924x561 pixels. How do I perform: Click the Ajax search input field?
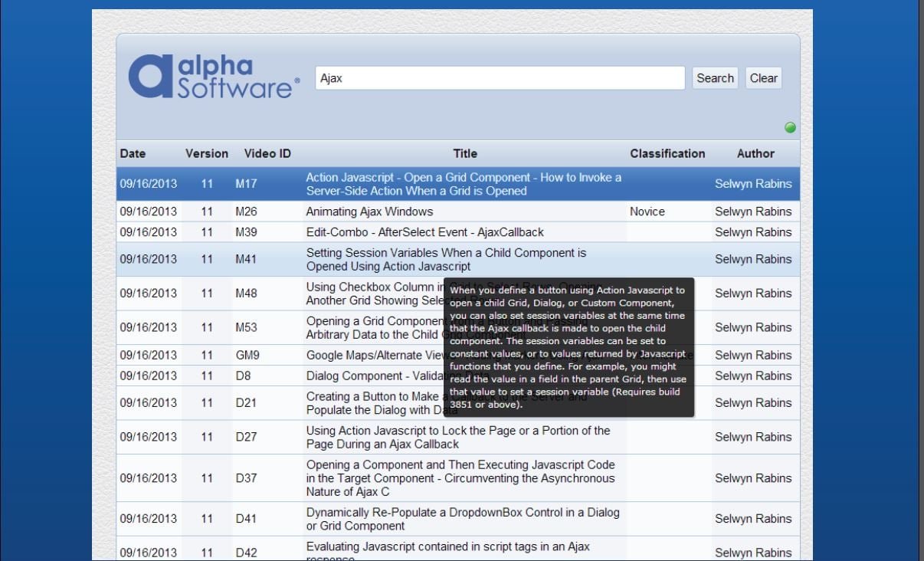[x=500, y=78]
